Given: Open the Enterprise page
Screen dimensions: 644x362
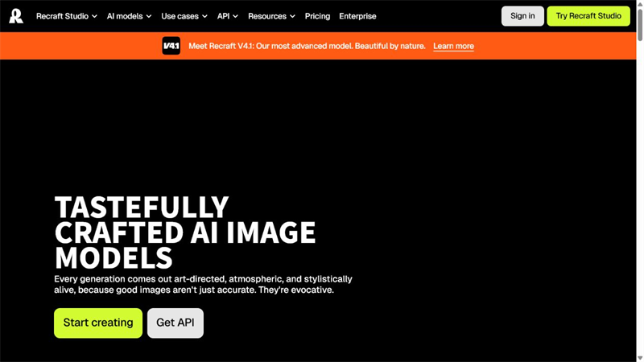Looking at the screenshot, I should pyautogui.click(x=357, y=16).
